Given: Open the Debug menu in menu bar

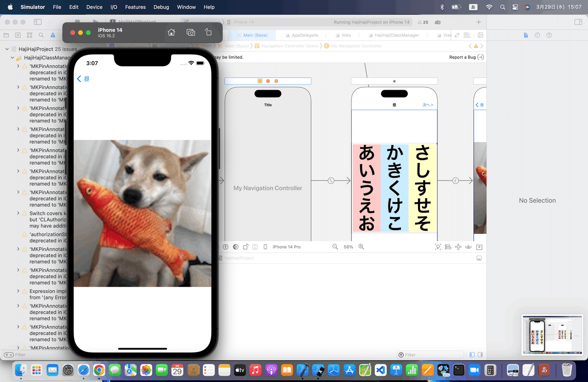Looking at the screenshot, I should pyautogui.click(x=161, y=7).
